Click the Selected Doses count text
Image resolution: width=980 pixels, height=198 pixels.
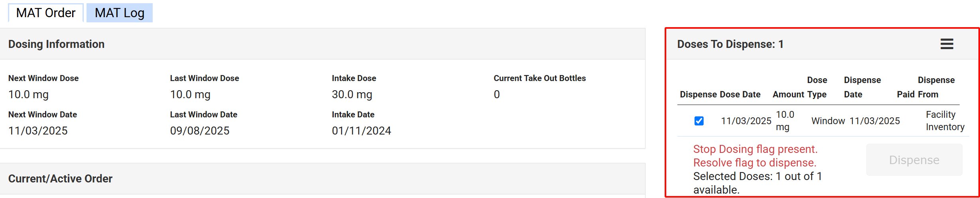pyautogui.click(x=757, y=182)
